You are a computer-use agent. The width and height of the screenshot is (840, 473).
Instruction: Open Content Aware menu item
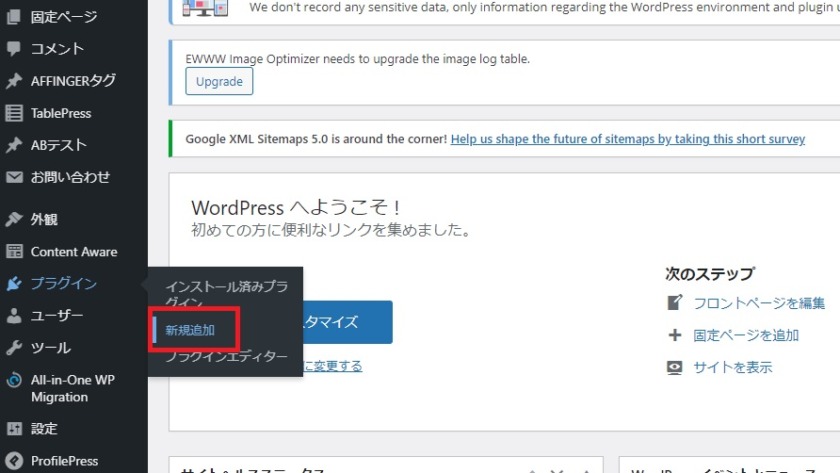pos(74,251)
